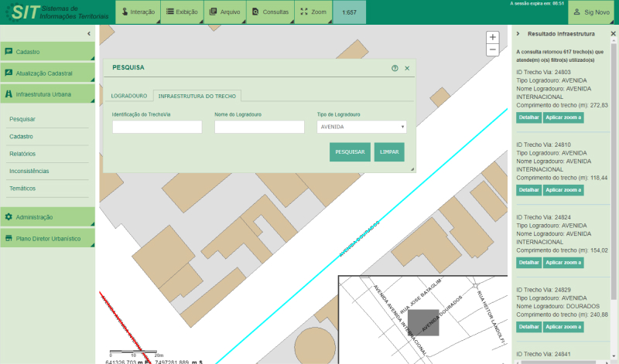Open the Tipo de Logradouro dropdown
Screen dimensions: 619x364
361,127
